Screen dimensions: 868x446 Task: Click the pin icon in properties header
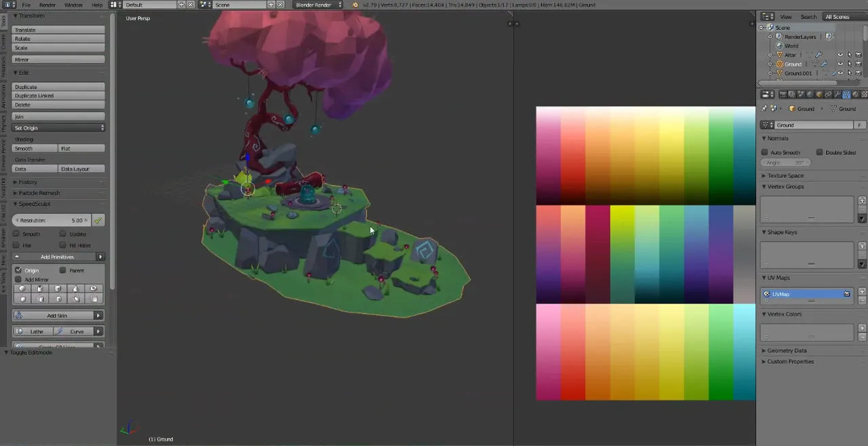[x=764, y=109]
